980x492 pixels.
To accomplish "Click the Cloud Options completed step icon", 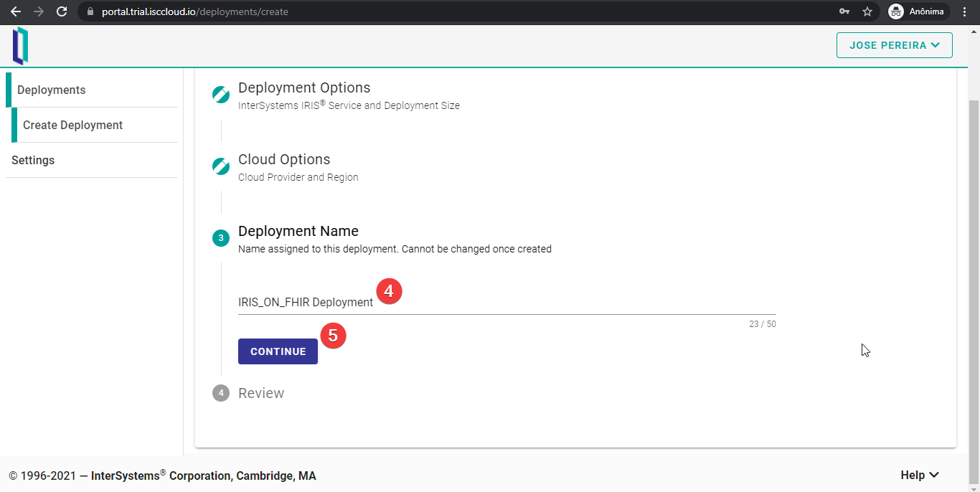I will [221, 166].
